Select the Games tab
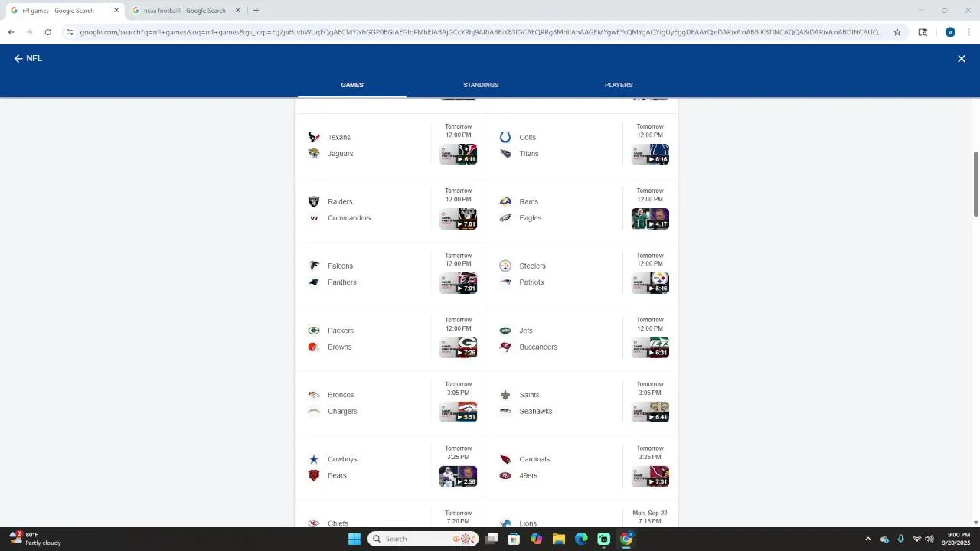The image size is (980, 551). click(352, 85)
